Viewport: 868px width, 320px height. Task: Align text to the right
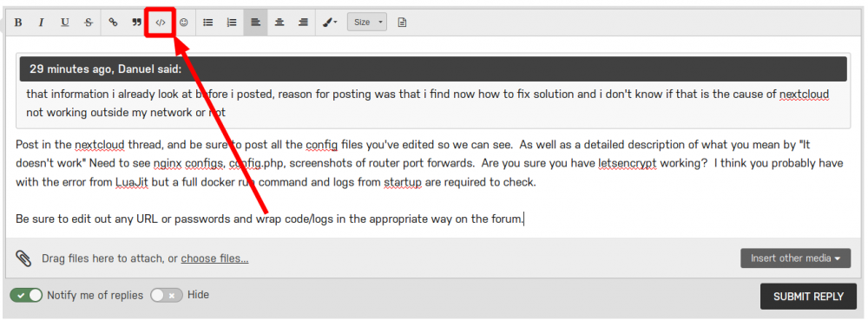(303, 23)
